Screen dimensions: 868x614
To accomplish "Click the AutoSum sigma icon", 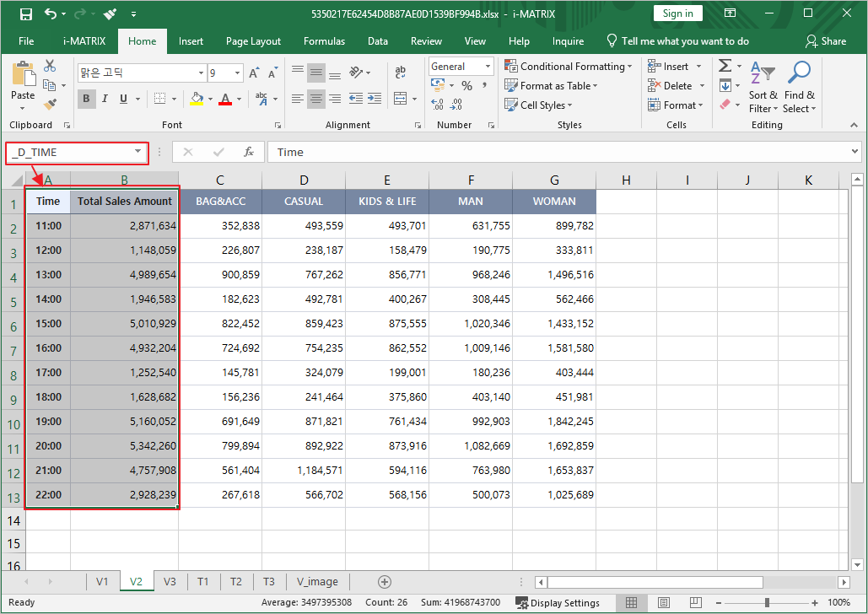I will click(x=724, y=66).
